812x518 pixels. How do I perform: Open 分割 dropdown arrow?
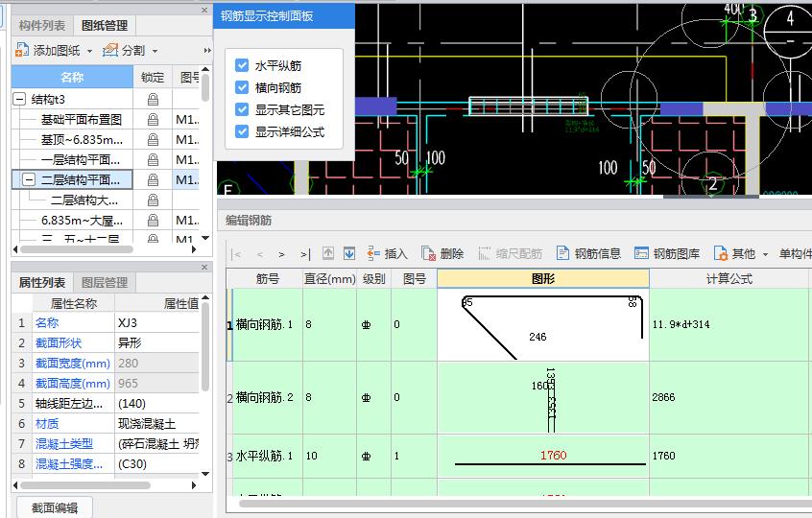pos(155,51)
